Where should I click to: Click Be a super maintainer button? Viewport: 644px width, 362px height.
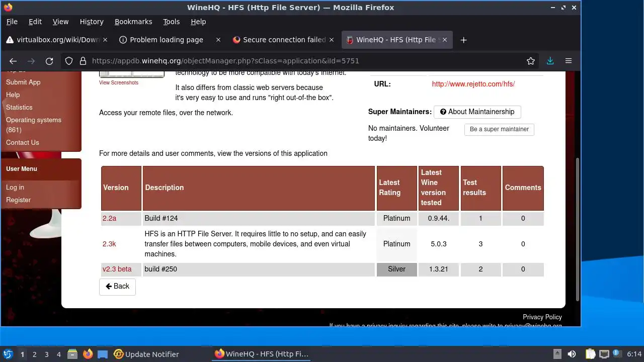pos(499,129)
